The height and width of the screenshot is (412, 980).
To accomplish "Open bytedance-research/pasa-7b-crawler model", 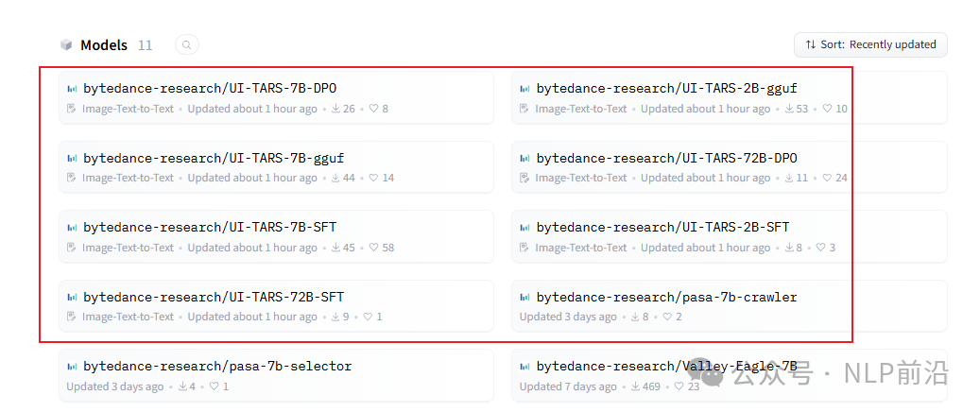I will (730, 306).
